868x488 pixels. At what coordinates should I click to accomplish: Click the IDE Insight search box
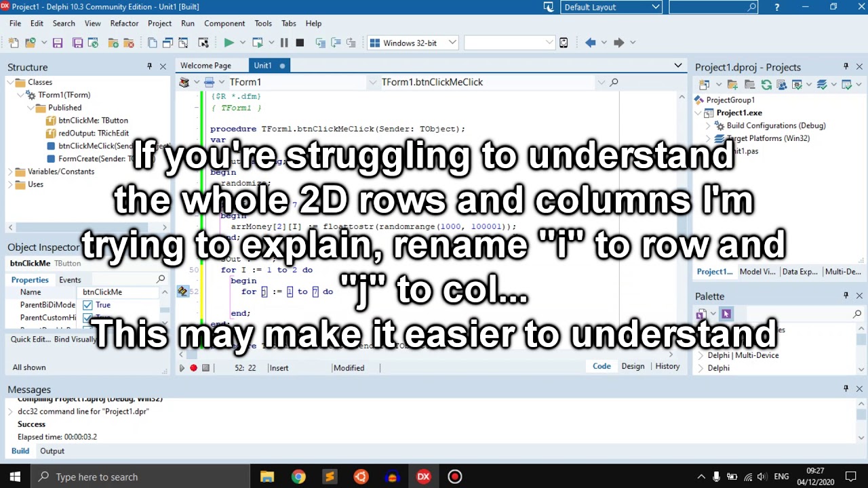pos(713,7)
